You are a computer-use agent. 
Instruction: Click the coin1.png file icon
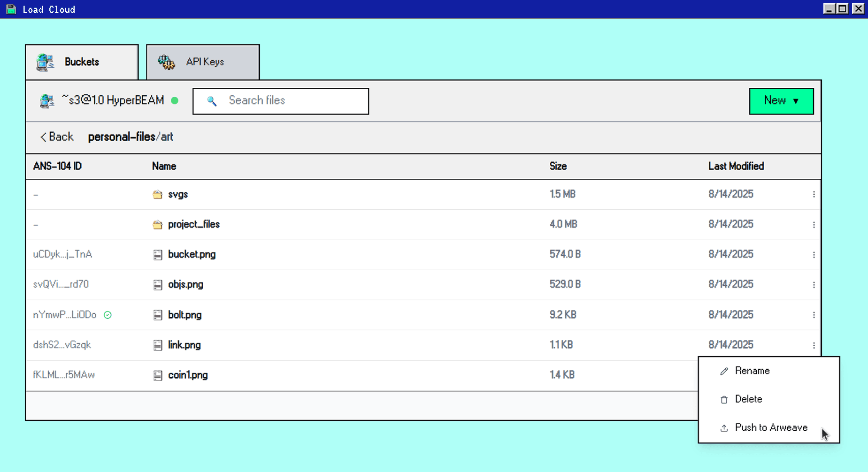click(x=158, y=375)
